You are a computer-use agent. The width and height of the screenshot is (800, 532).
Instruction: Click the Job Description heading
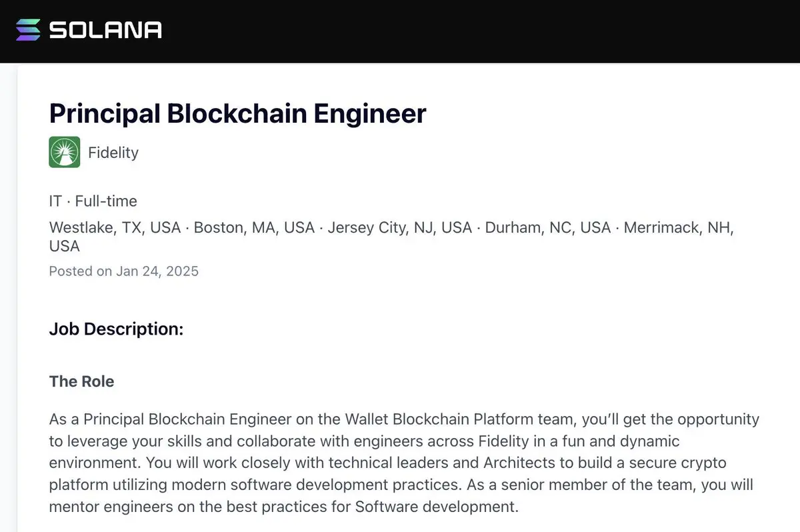click(116, 329)
